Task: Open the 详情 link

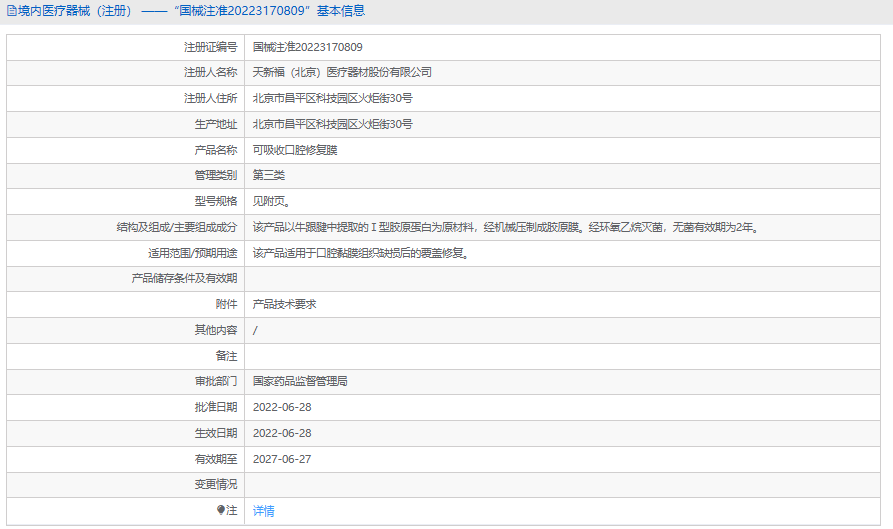Action: coord(264,511)
